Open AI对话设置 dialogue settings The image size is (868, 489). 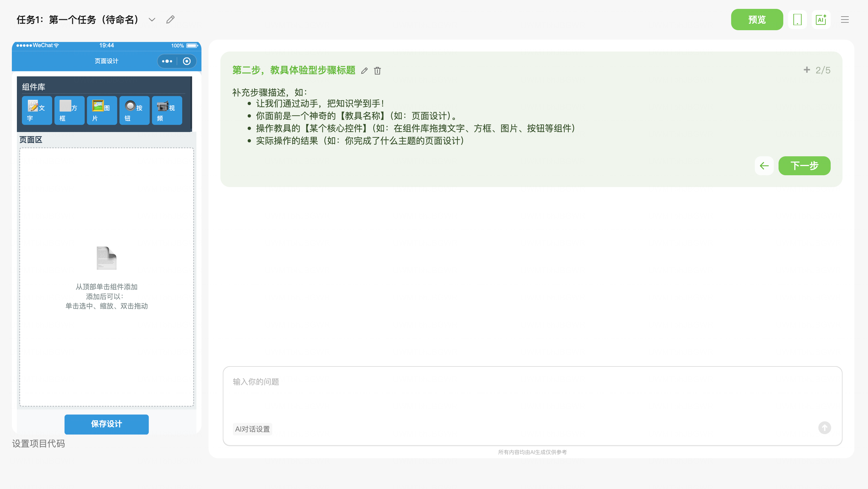coord(252,429)
